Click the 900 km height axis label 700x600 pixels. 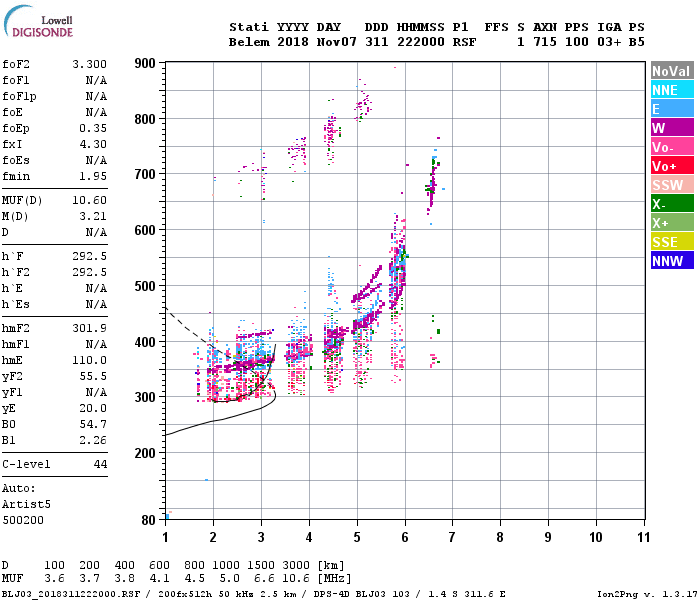[145, 63]
